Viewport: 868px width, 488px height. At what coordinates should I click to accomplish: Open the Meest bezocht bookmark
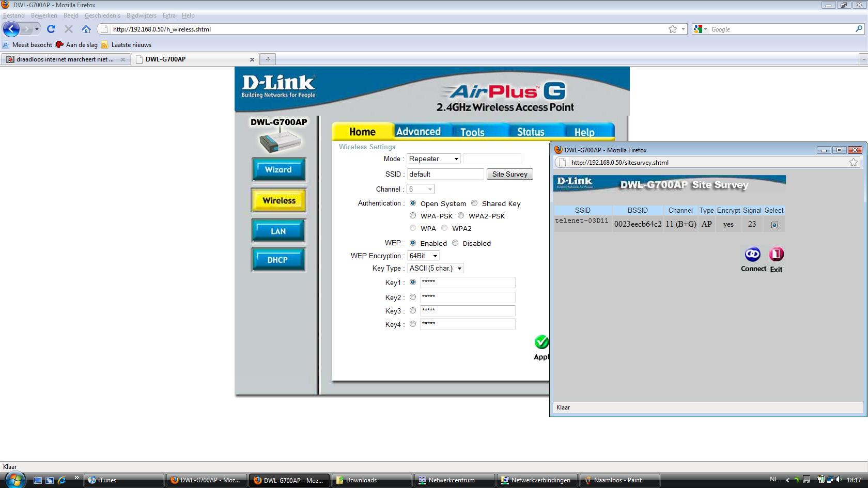pyautogui.click(x=27, y=45)
